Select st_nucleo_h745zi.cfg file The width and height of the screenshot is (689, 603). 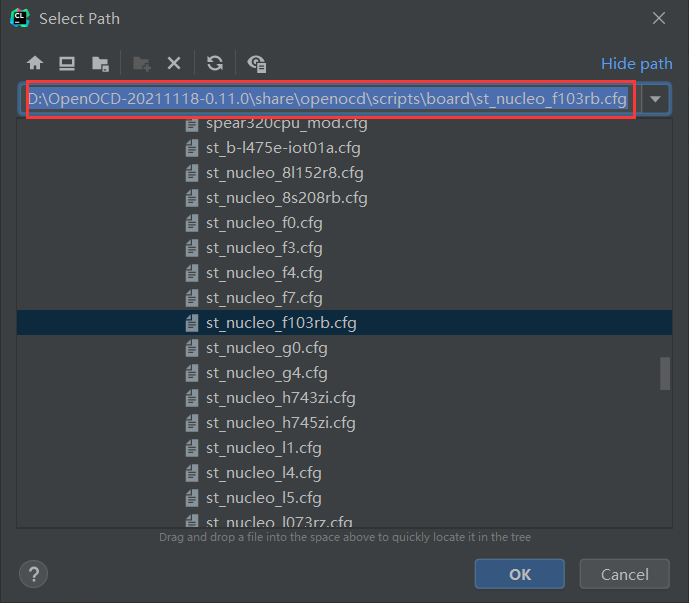pyautogui.click(x=281, y=423)
